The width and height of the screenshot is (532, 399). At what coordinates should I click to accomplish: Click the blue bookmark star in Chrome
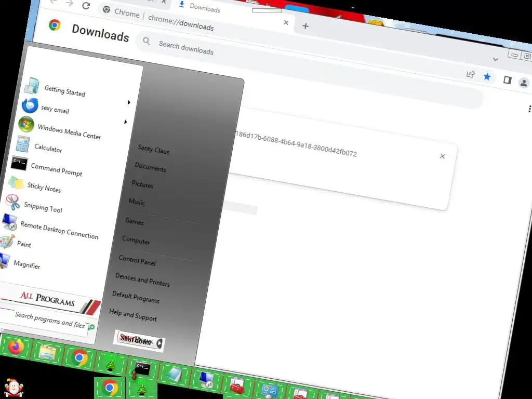487,76
